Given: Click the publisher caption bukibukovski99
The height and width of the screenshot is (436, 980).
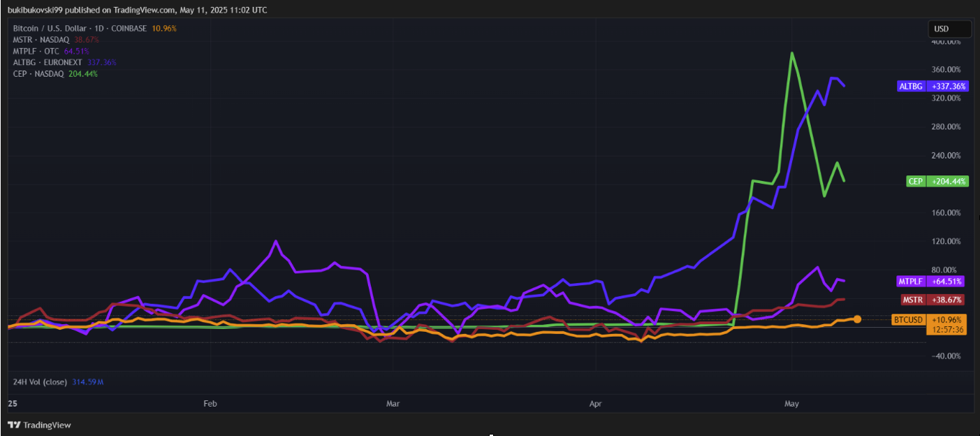Looking at the screenshot, I should (35, 10).
